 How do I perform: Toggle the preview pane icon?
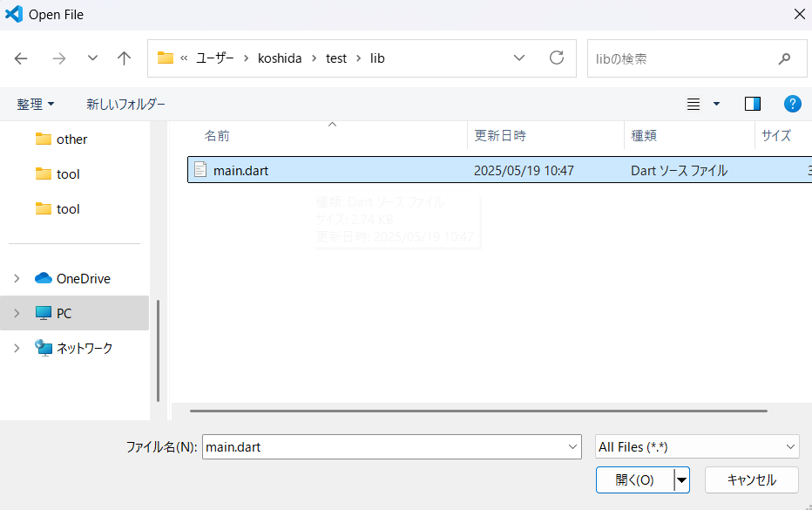pyautogui.click(x=753, y=104)
